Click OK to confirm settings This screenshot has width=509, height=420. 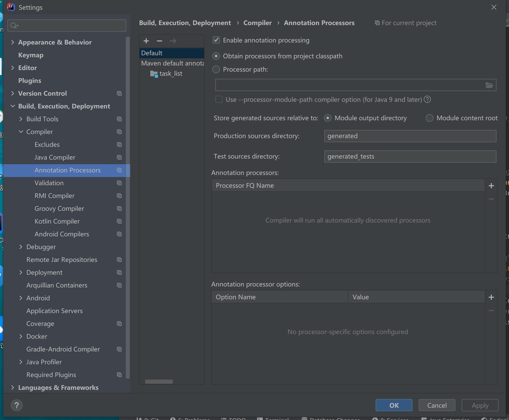coord(394,405)
